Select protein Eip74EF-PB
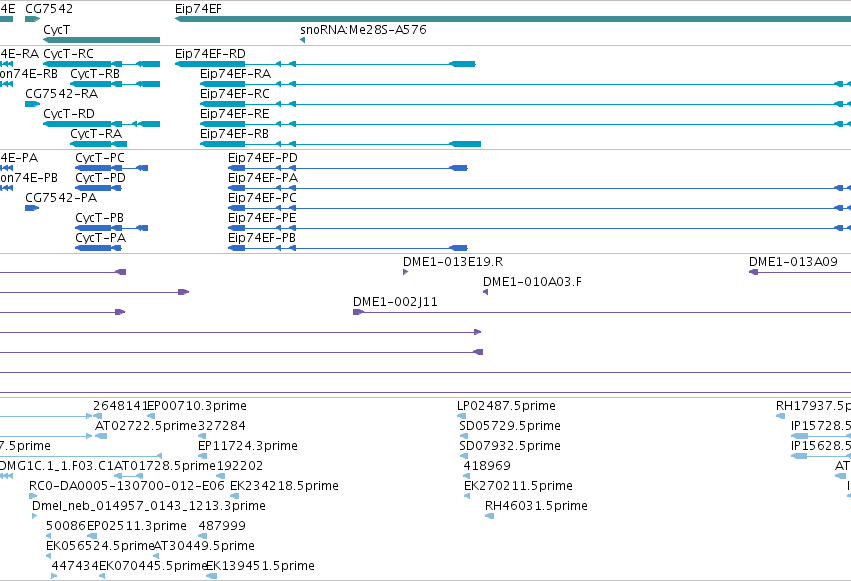Viewport: 851px width, 581px height. tap(348, 248)
